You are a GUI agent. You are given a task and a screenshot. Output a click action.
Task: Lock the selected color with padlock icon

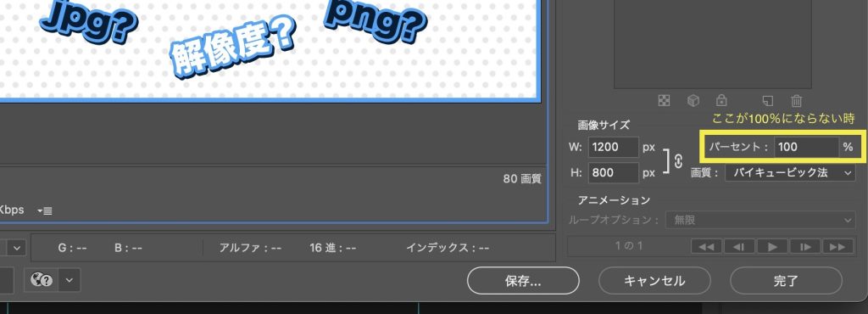[x=721, y=100]
